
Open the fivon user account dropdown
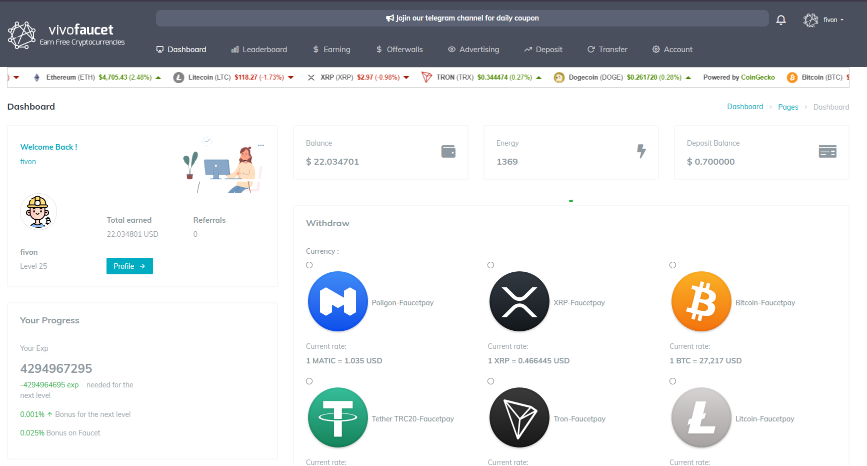(x=823, y=19)
